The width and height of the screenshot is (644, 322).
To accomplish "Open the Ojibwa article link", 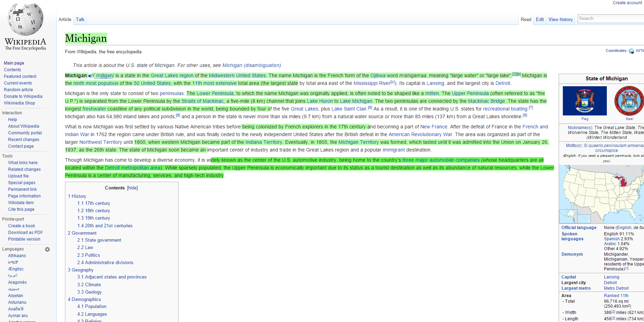I will (x=378, y=76).
